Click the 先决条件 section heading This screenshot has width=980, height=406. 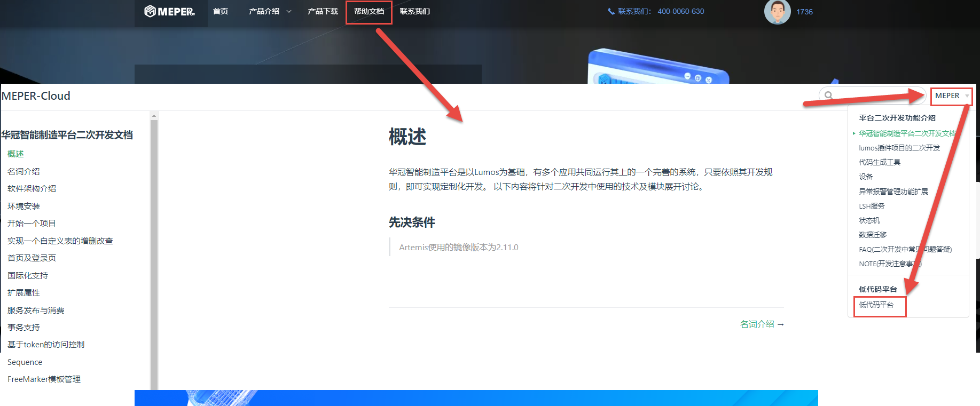412,222
